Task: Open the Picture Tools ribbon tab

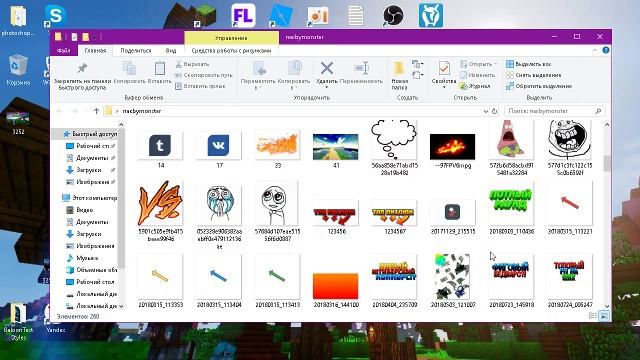Action: 231,51
